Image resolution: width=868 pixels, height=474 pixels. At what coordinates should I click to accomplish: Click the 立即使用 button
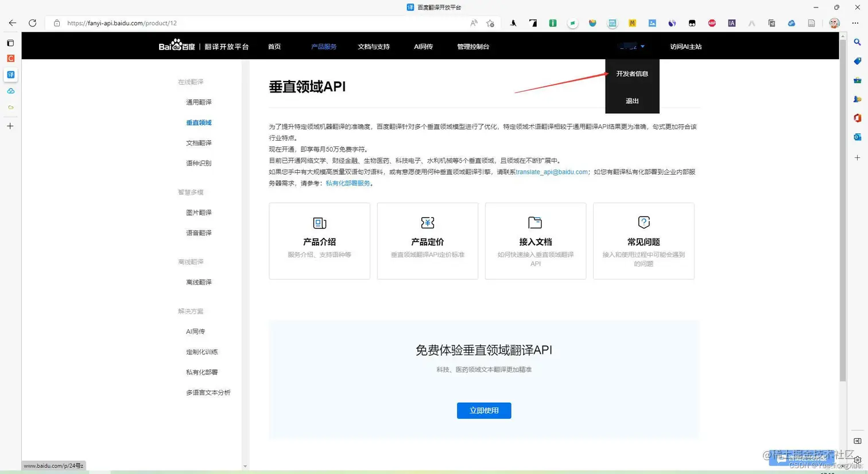point(483,410)
